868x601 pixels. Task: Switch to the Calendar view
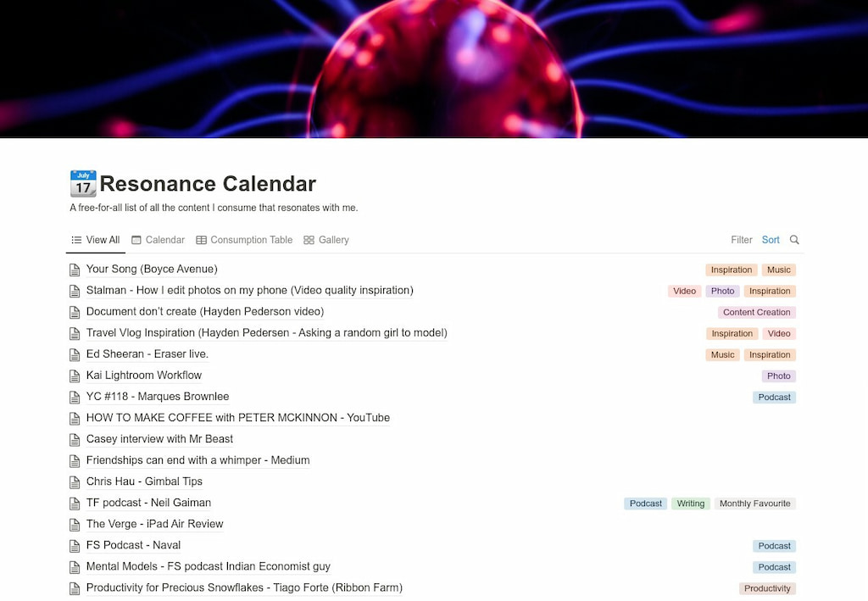click(165, 240)
